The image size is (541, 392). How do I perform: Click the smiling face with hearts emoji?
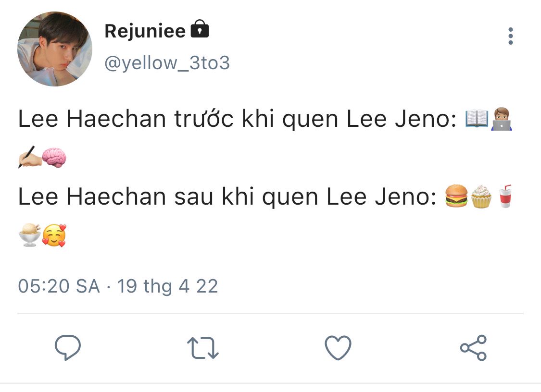tap(54, 235)
